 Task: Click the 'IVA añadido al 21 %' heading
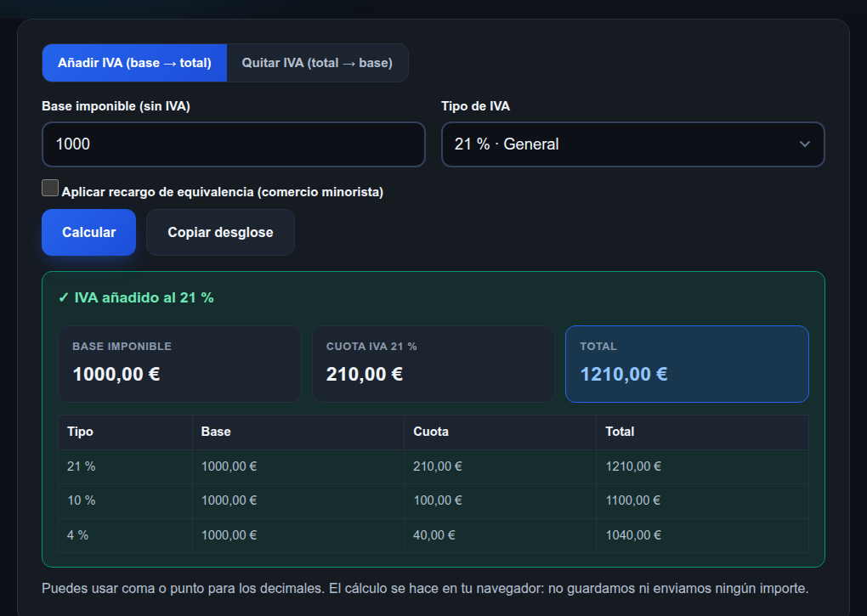[136, 297]
